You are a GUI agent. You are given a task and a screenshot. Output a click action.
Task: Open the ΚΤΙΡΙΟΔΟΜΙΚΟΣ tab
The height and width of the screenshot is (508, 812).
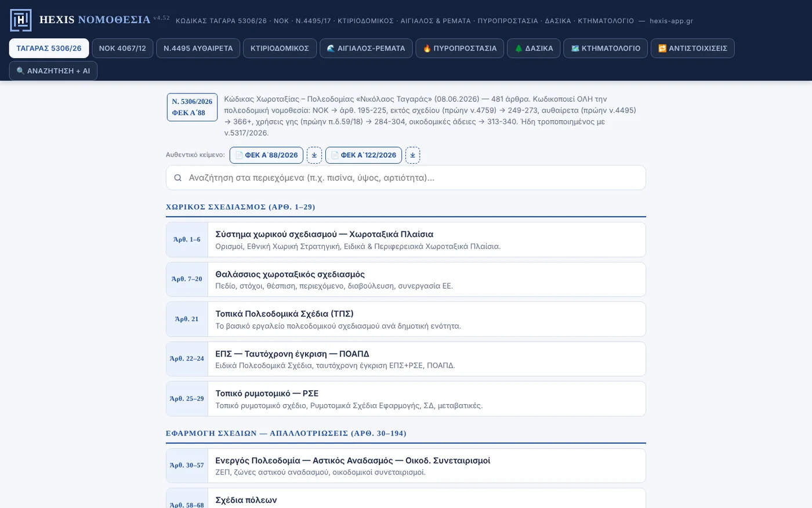tap(280, 48)
